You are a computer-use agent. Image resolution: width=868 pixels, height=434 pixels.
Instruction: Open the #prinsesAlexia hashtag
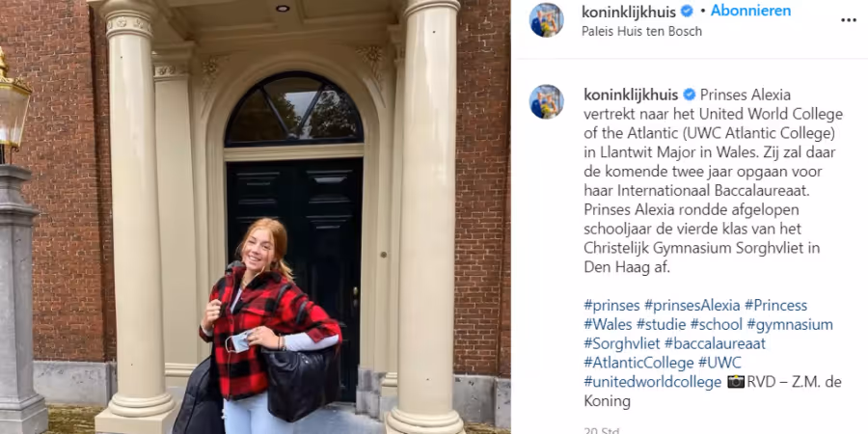pyautogui.click(x=692, y=306)
